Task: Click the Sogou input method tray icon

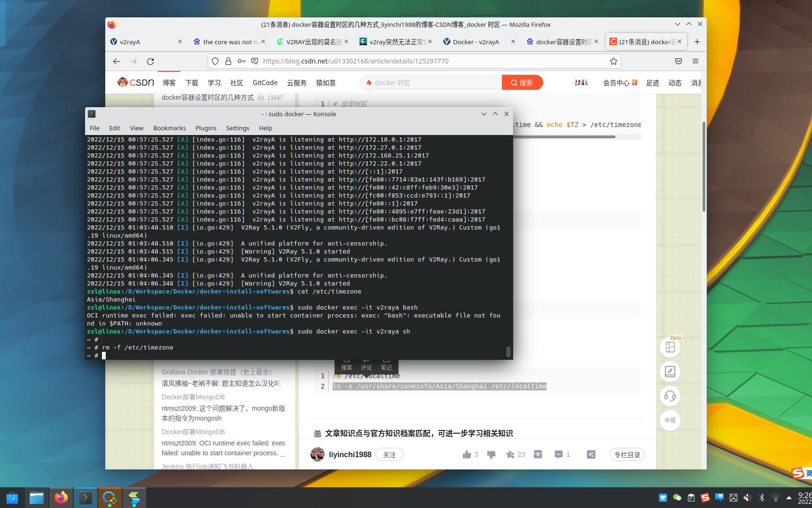Action: tap(705, 498)
